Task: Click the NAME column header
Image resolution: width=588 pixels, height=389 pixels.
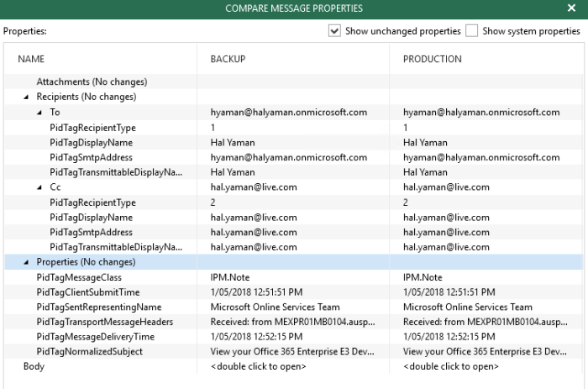Action: point(31,59)
